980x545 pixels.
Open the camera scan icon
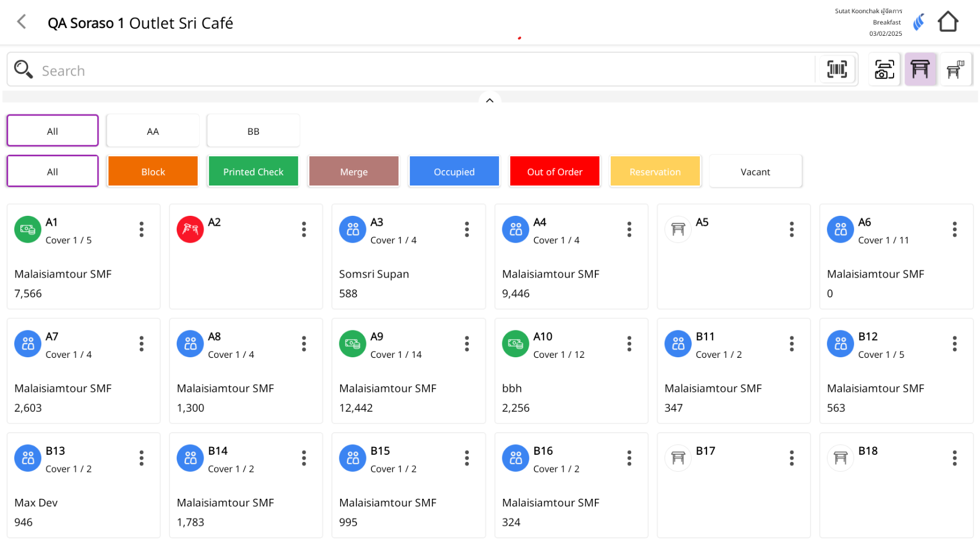[x=884, y=69]
